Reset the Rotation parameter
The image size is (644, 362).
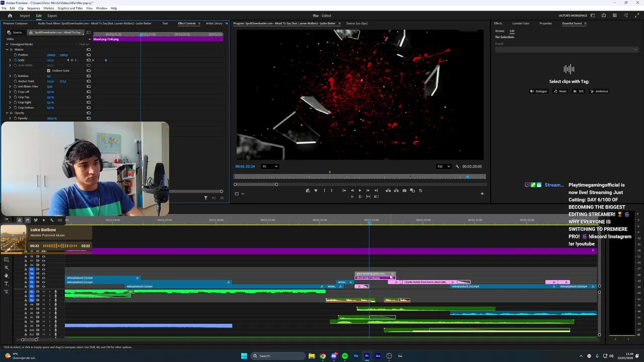pos(89,76)
